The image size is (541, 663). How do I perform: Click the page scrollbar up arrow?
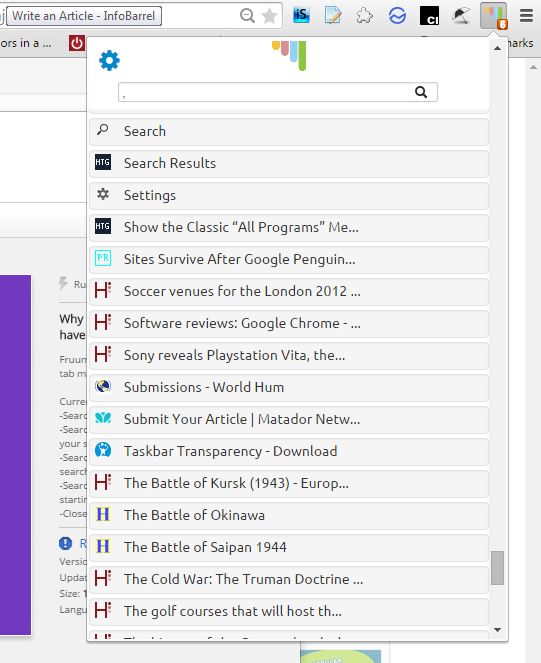[x=533, y=67]
